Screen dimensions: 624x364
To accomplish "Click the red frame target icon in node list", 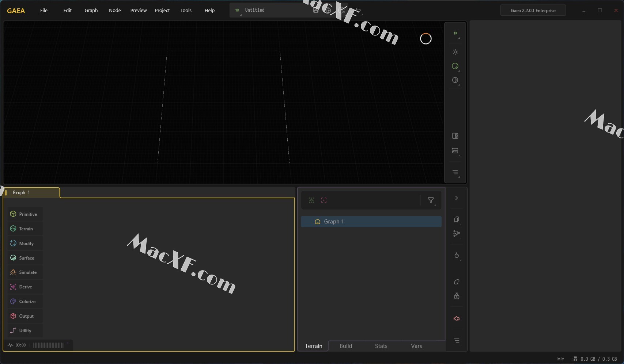I will coord(324,200).
